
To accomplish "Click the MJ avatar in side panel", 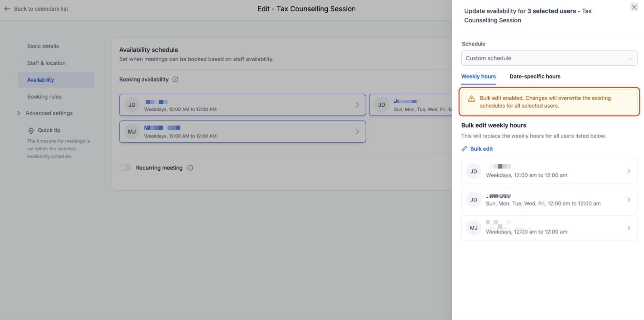I will pyautogui.click(x=473, y=228).
